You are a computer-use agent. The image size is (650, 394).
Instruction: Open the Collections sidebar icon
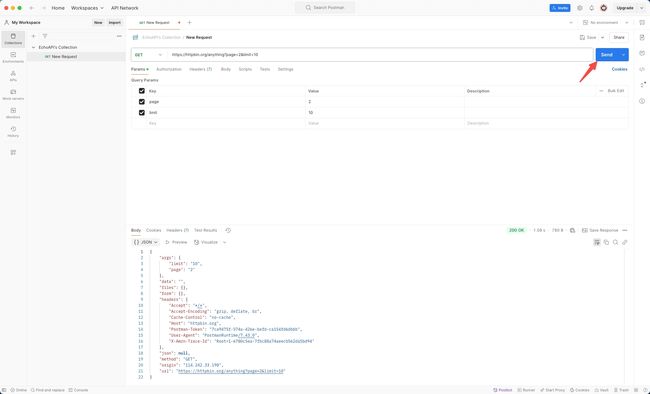click(13, 39)
